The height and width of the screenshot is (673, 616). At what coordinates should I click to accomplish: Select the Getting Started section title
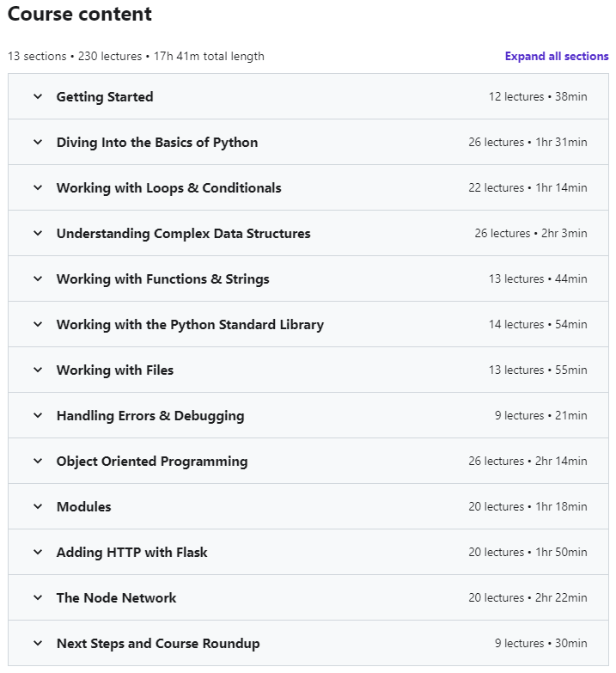105,97
